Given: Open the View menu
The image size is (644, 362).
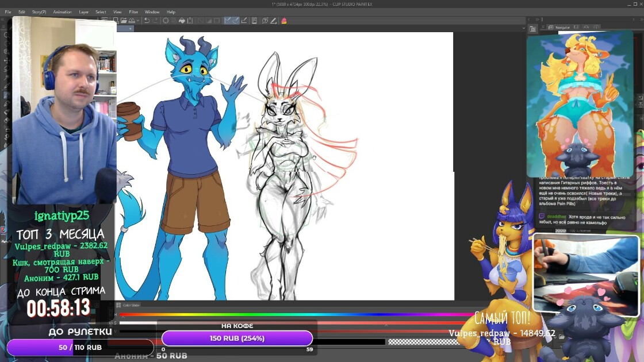Looking at the screenshot, I should pos(117,12).
